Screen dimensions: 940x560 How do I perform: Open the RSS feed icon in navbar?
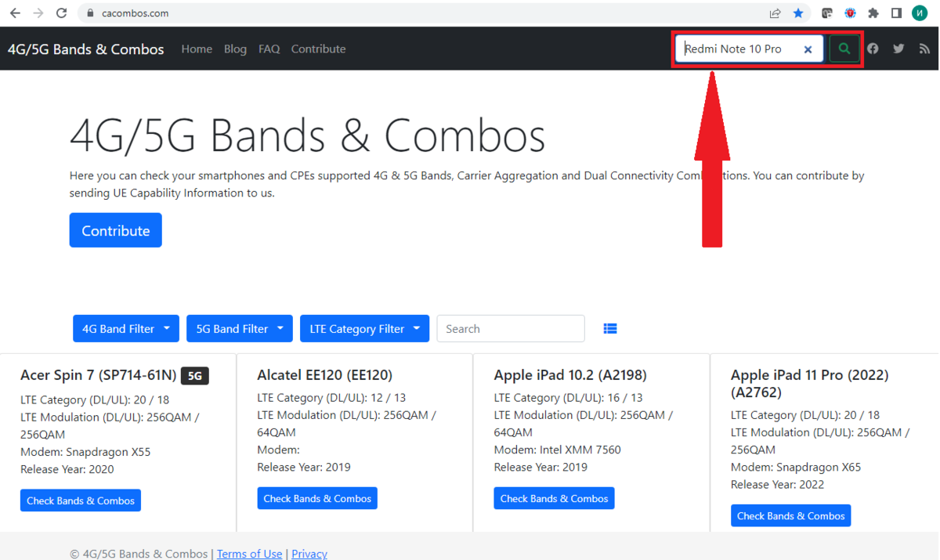click(x=924, y=49)
